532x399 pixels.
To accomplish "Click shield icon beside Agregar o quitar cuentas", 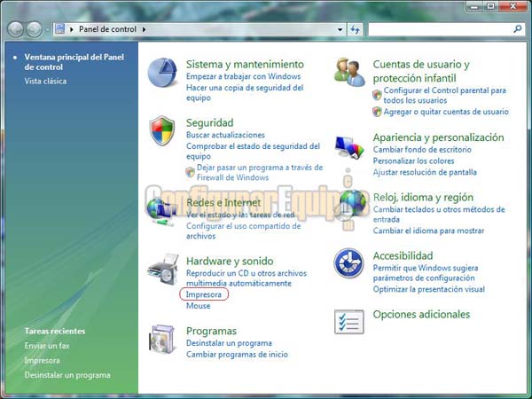I will [x=378, y=112].
